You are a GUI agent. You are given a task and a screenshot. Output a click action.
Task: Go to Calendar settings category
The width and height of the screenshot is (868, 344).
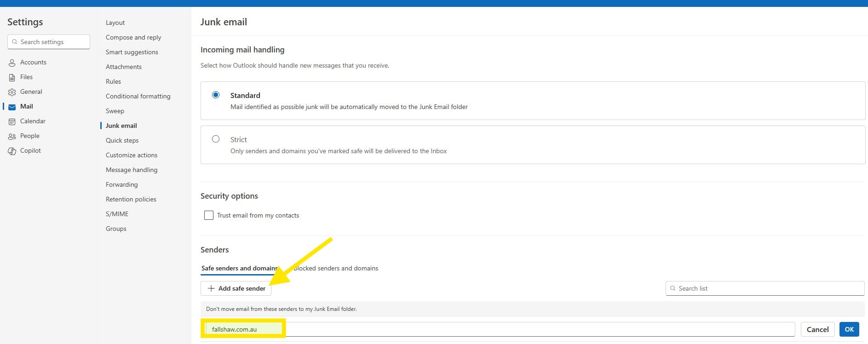(33, 121)
